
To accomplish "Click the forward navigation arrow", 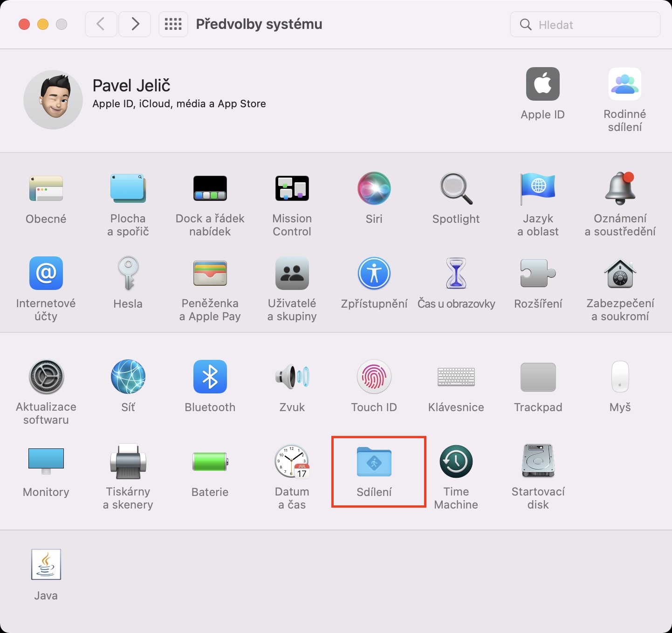I will (135, 24).
